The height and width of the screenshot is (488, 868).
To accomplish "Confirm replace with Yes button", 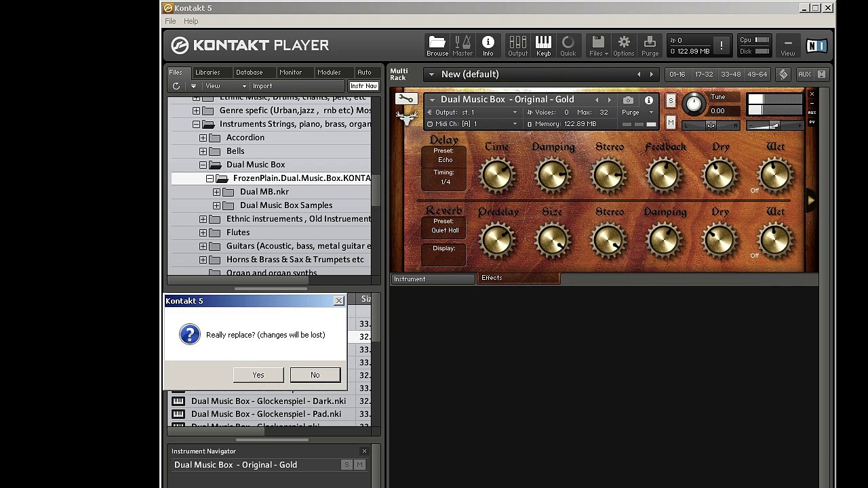I will tap(258, 375).
